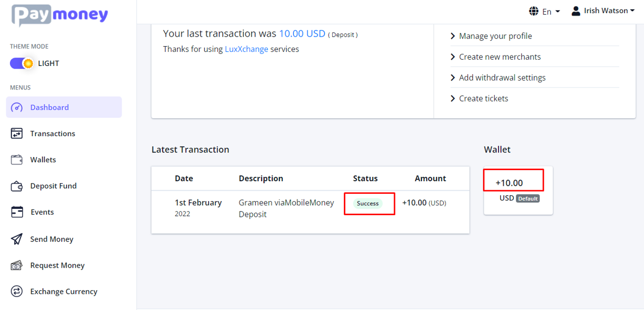Click the Dashboard gauge icon

(17, 107)
